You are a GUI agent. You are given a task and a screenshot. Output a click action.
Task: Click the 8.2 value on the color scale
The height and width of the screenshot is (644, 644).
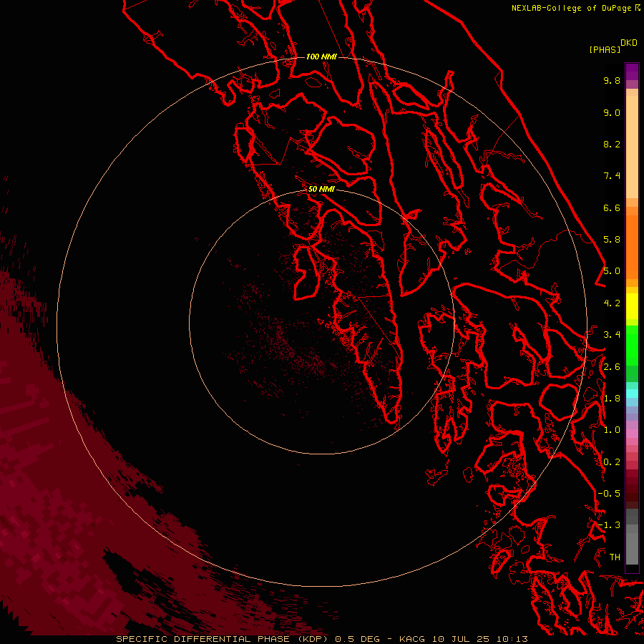pos(612,144)
